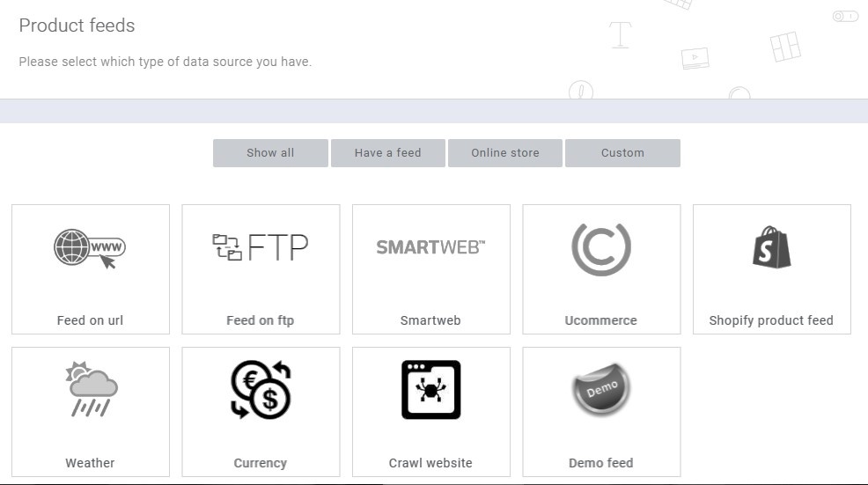Show the Custom feed types
868x485 pixels.
(x=622, y=153)
